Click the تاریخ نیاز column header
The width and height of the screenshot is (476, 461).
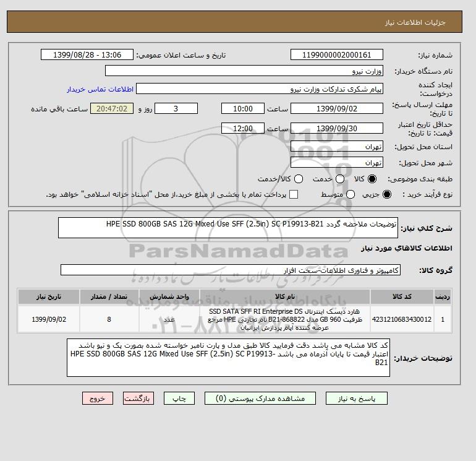49,296
